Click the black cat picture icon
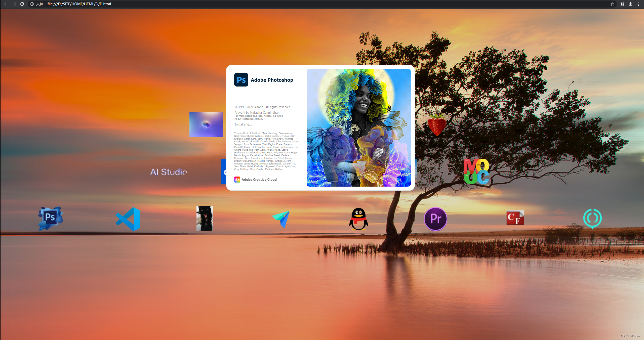Viewport: 644px width, 340px height. point(205,219)
